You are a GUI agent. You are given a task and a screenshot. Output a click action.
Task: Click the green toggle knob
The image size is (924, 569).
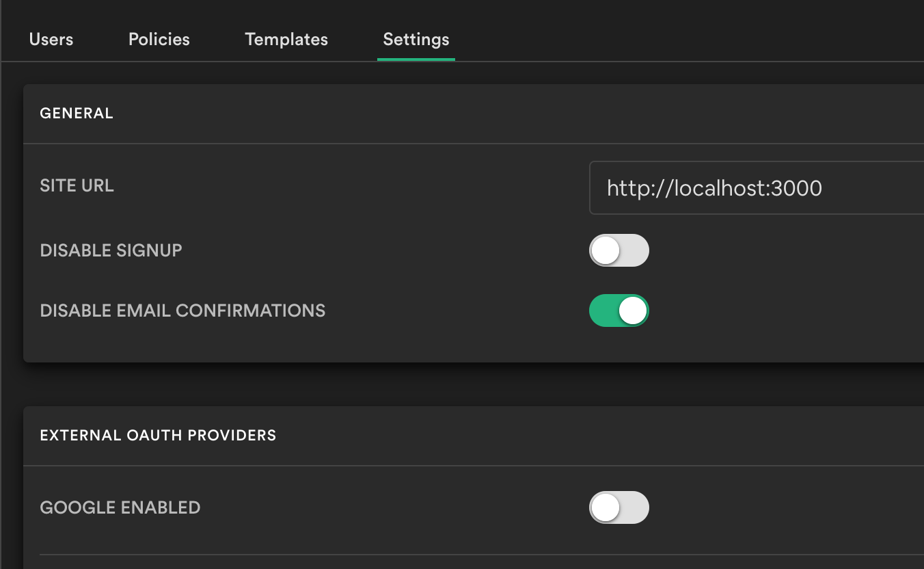coord(631,310)
